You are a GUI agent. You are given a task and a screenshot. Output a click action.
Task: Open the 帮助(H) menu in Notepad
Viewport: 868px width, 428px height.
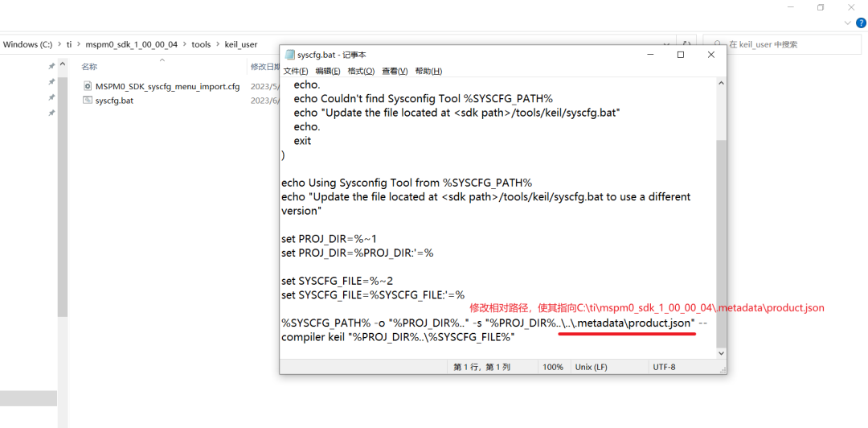(x=428, y=72)
